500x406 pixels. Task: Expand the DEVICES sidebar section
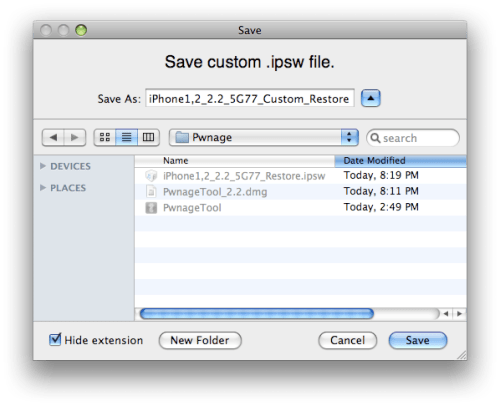tap(43, 166)
